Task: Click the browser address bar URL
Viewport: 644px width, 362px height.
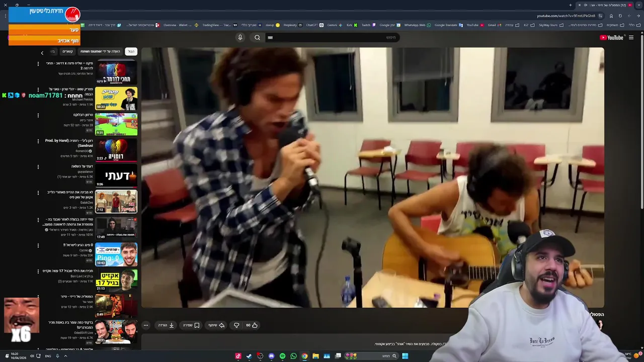Action: pos(566,16)
